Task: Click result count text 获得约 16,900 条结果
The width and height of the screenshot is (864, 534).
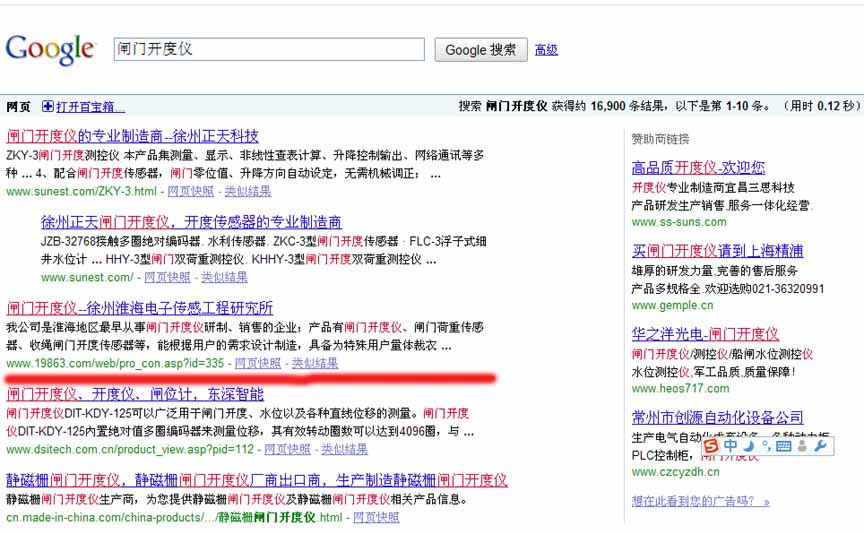Action: coord(608,106)
